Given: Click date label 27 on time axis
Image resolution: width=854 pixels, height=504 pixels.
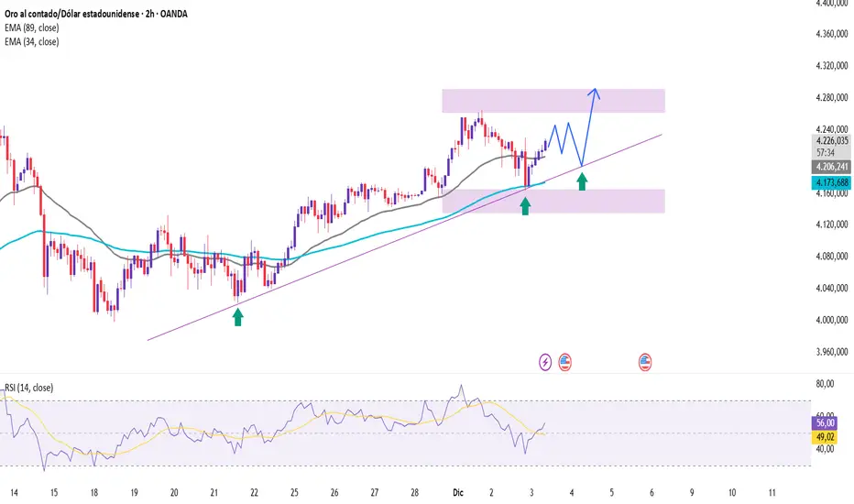Looking at the screenshot, I should (x=374, y=493).
